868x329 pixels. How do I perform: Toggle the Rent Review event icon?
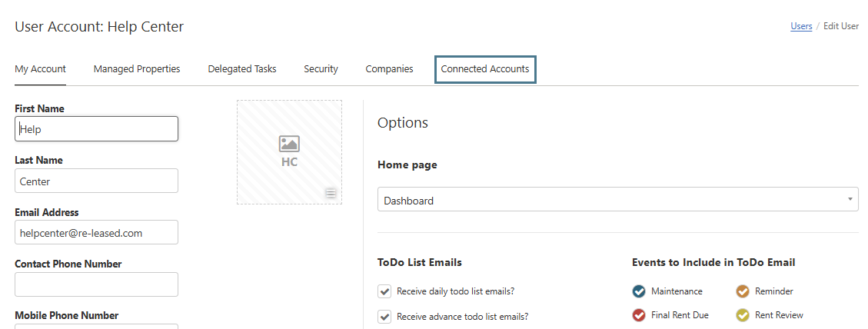743,315
